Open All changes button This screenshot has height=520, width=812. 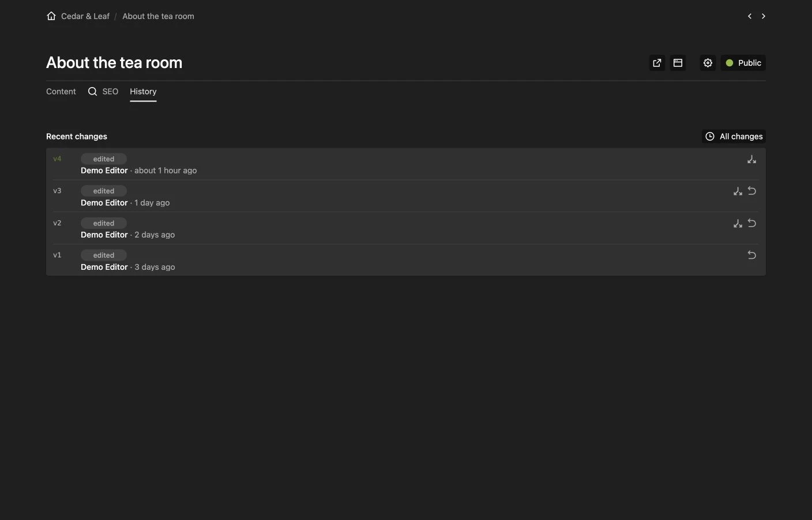click(734, 137)
